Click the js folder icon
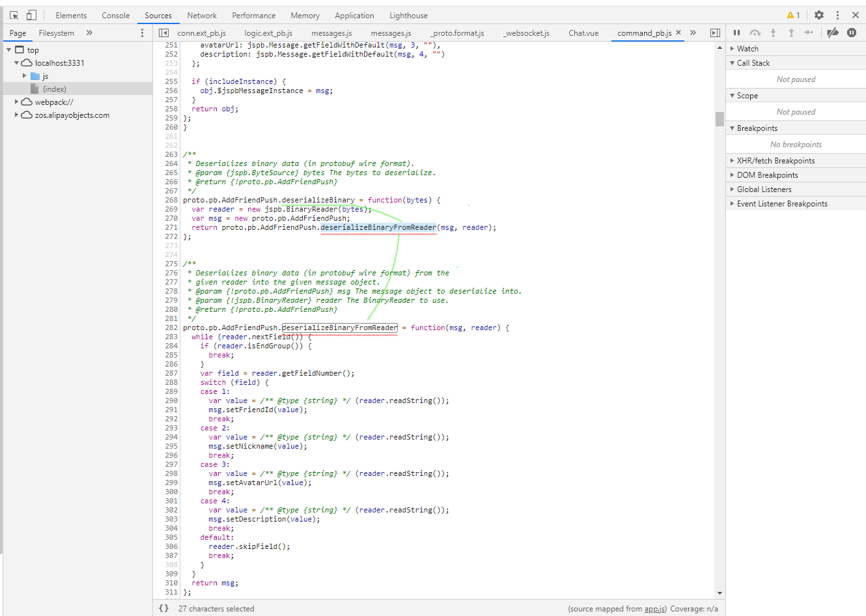Viewport: 866px width, 616px height. pyautogui.click(x=35, y=76)
